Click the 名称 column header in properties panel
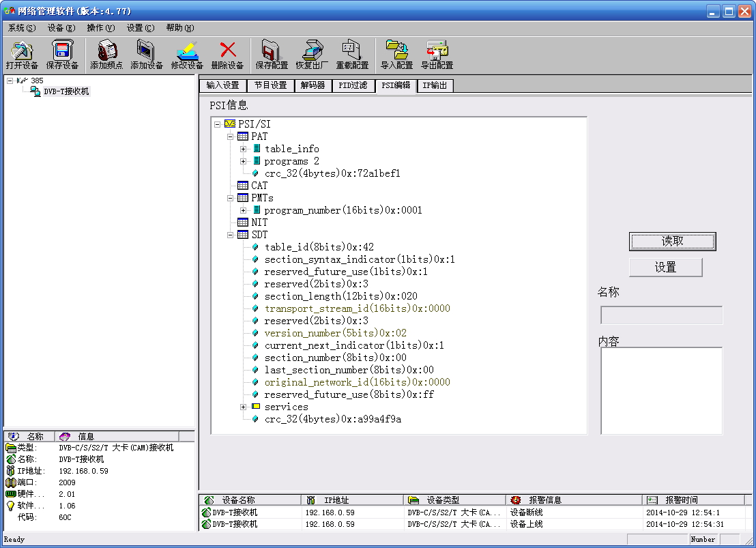 pyautogui.click(x=29, y=437)
